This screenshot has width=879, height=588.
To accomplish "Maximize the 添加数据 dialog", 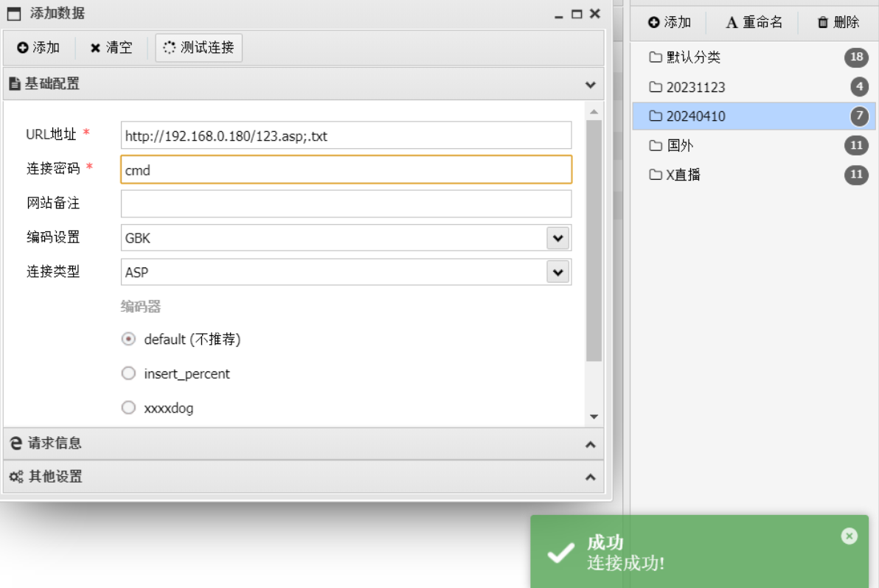I will [x=577, y=14].
